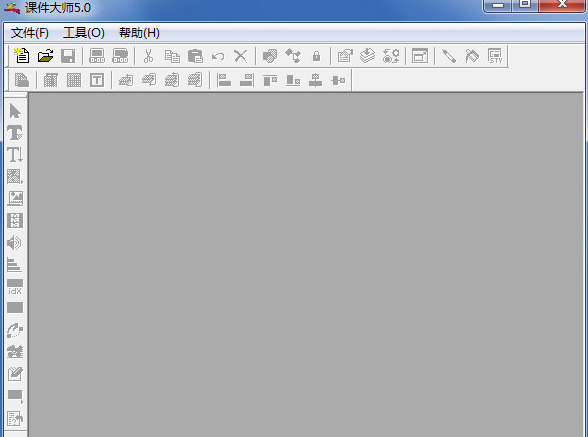
Task: Select the bold T text tool
Action: pyautogui.click(x=15, y=133)
